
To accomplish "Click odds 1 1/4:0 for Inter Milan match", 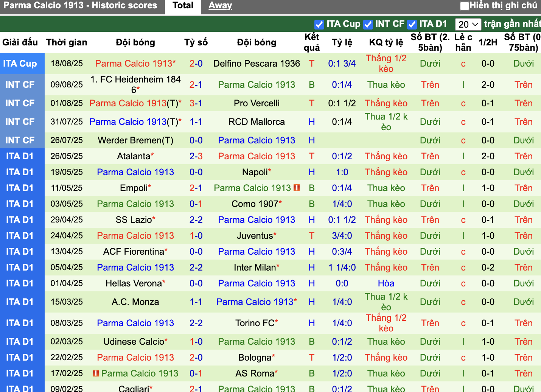I will (x=342, y=268).
